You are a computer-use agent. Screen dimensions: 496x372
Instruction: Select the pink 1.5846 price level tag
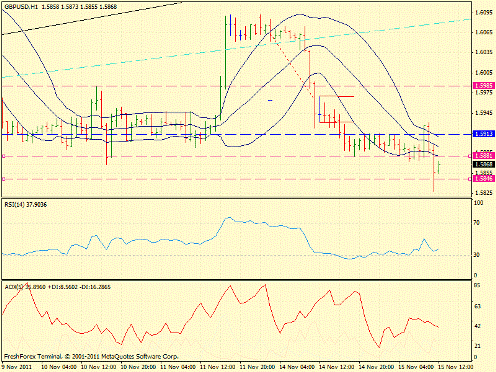(x=485, y=179)
